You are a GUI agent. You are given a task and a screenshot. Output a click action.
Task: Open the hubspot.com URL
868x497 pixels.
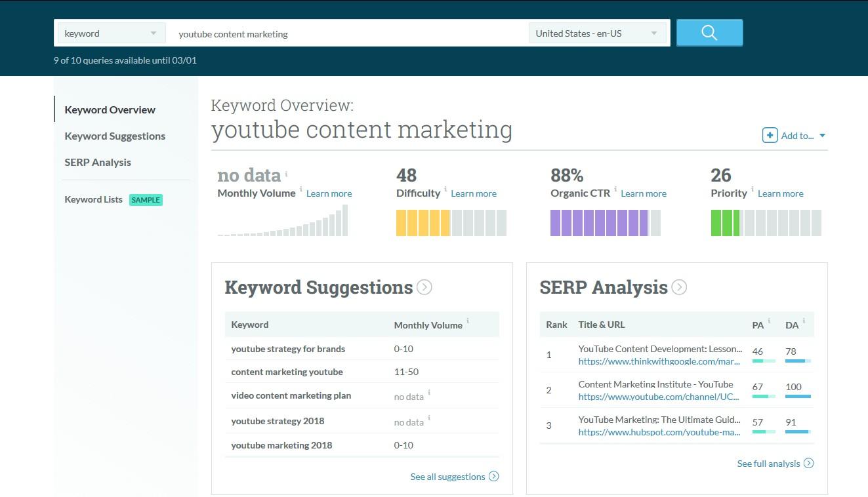click(x=659, y=432)
